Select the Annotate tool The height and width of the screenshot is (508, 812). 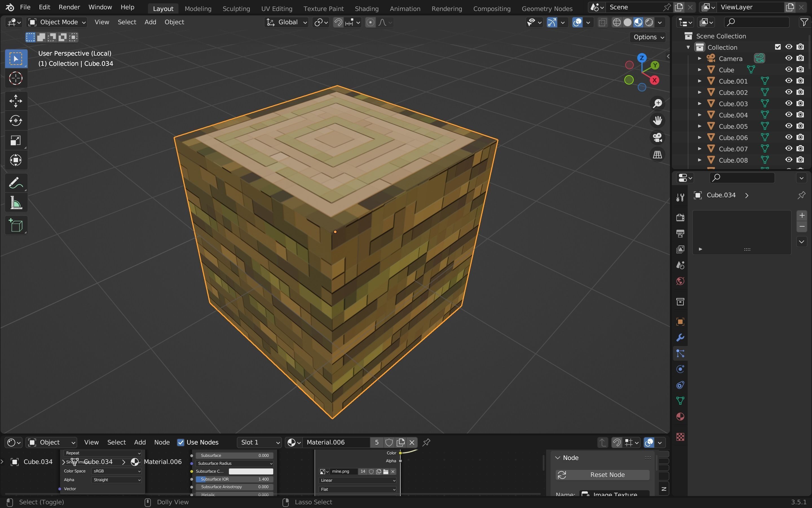(16, 183)
